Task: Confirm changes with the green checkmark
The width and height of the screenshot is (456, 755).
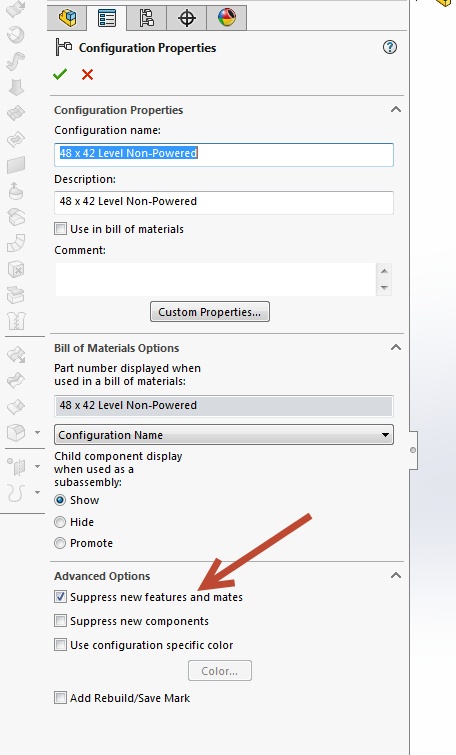Action: point(60,74)
